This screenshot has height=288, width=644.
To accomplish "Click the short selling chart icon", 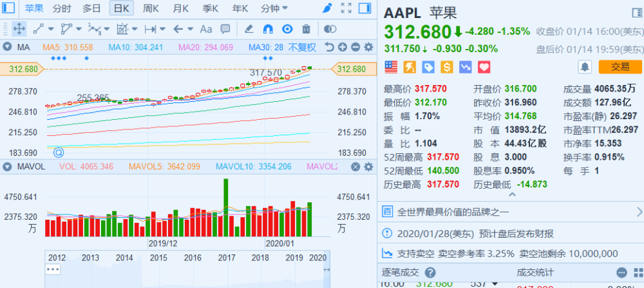I will (466, 67).
